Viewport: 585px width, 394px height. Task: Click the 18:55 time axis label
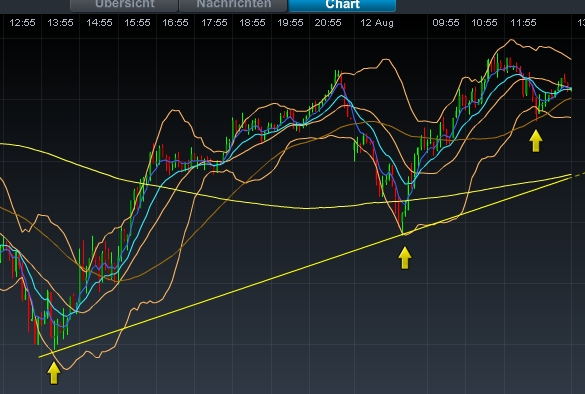252,23
